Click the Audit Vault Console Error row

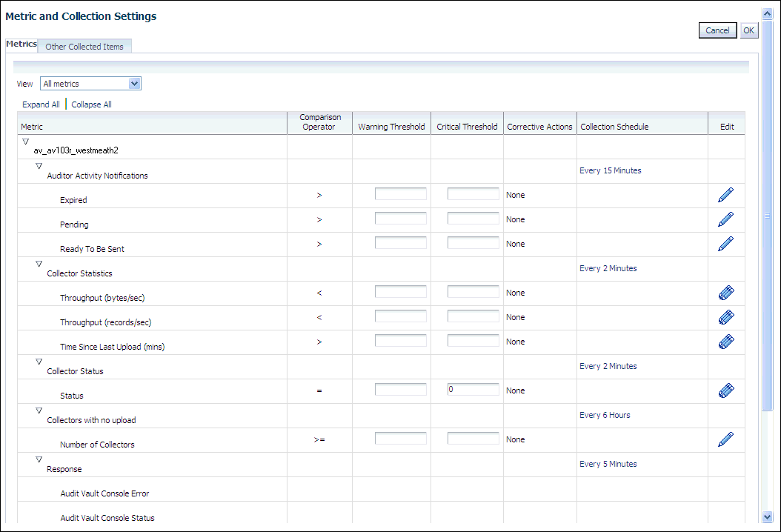pyautogui.click(x=381, y=489)
